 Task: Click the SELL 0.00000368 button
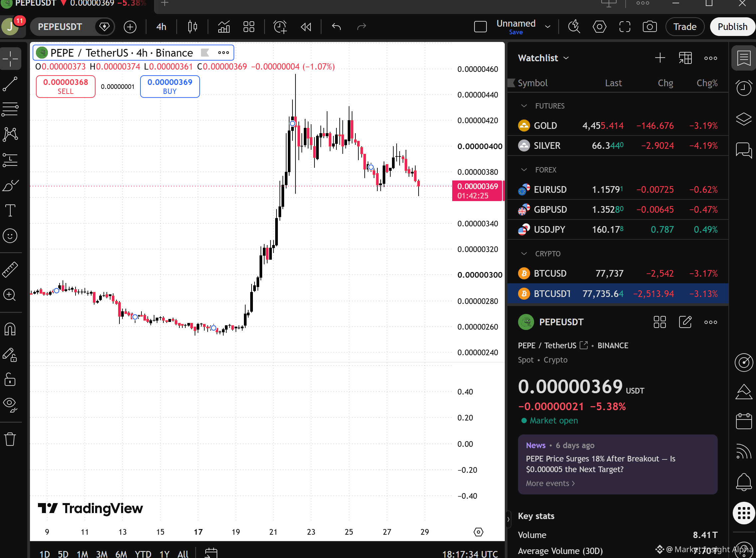pyautogui.click(x=66, y=87)
